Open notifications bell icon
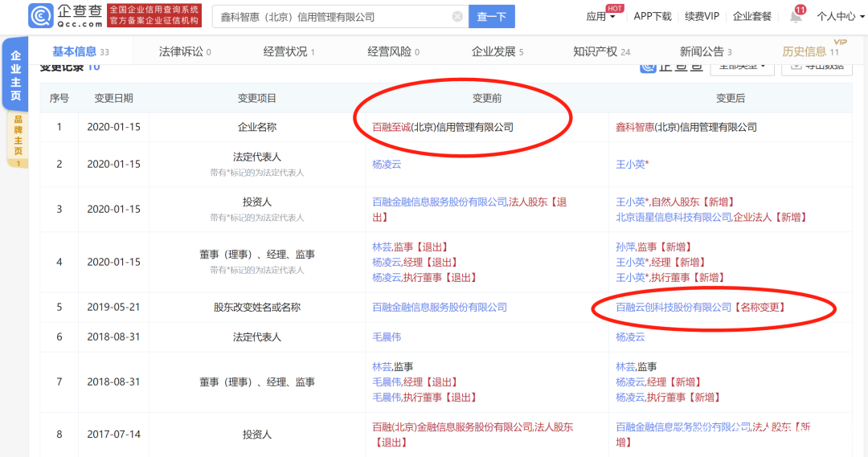868x457 pixels. pos(796,17)
